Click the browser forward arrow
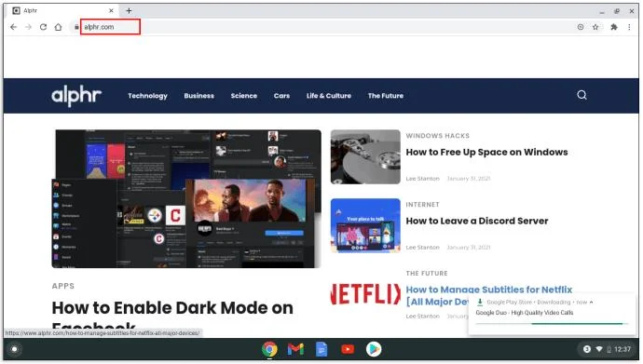Viewport: 643px width, 364px height. 28,27
